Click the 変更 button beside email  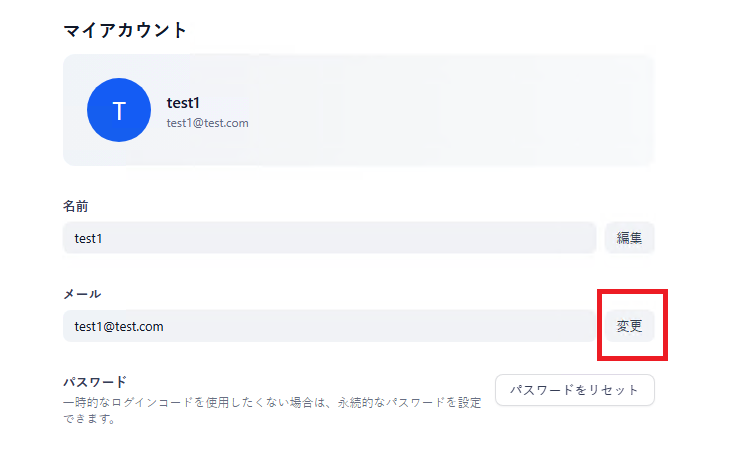629,326
